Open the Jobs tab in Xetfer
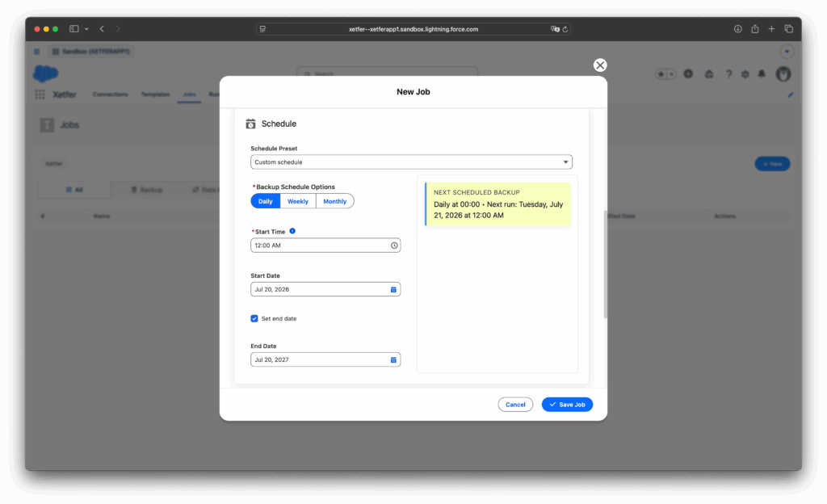 (189, 94)
